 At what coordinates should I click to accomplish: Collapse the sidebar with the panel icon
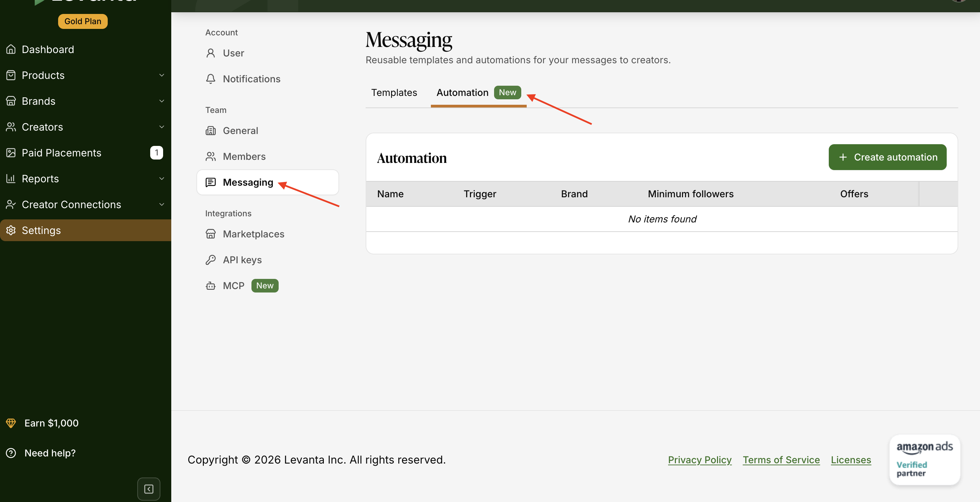[x=149, y=489]
